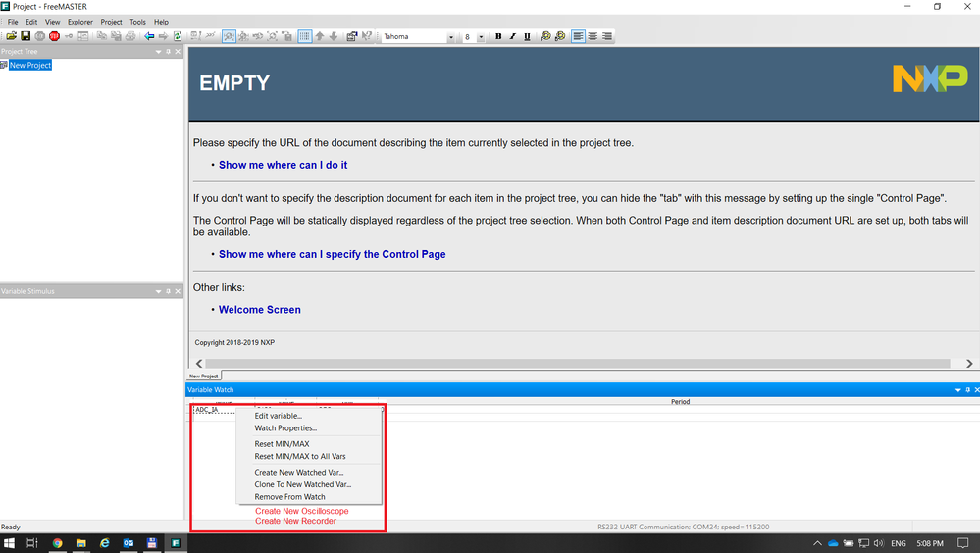The height and width of the screenshot is (553, 980).
Task: Click the second find icon before alignment buttons
Action: tap(560, 36)
